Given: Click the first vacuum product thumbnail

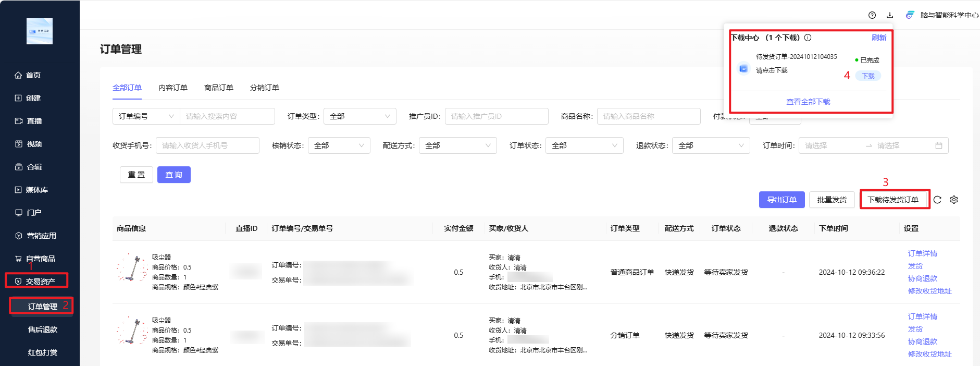Looking at the screenshot, I should click(131, 268).
